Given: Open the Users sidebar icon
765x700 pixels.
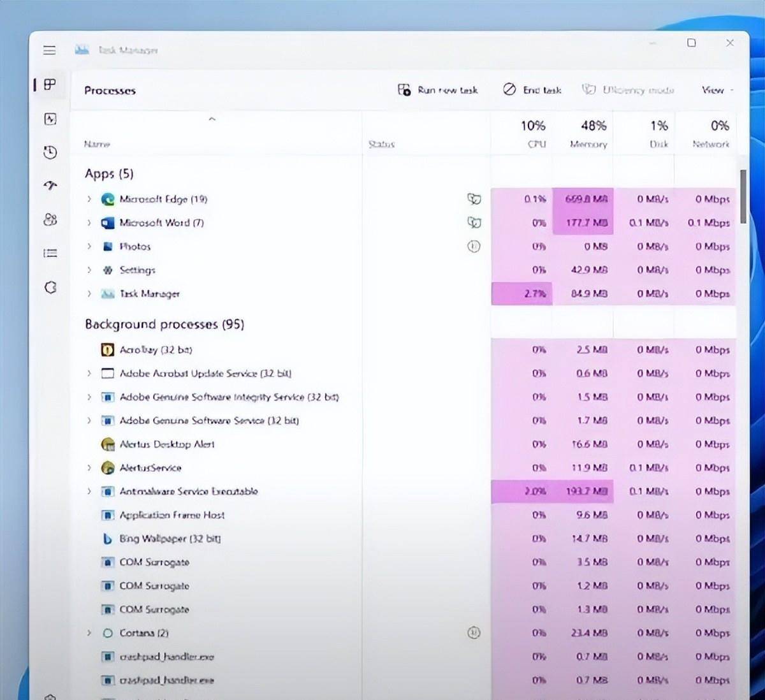Looking at the screenshot, I should 50,220.
